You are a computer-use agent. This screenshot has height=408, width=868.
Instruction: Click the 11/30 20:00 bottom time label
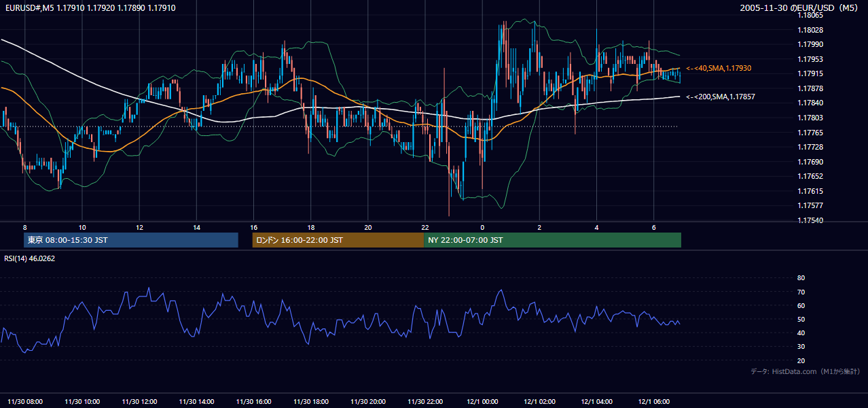coord(368,402)
